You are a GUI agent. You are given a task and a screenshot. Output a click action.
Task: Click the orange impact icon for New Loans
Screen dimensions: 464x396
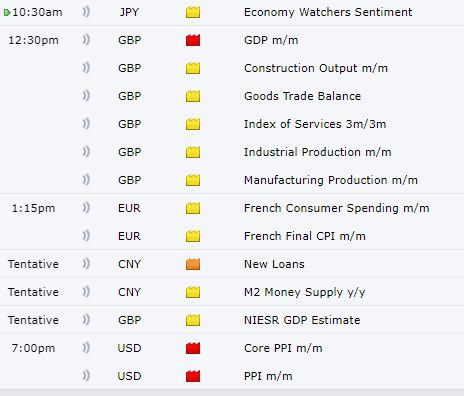point(193,264)
